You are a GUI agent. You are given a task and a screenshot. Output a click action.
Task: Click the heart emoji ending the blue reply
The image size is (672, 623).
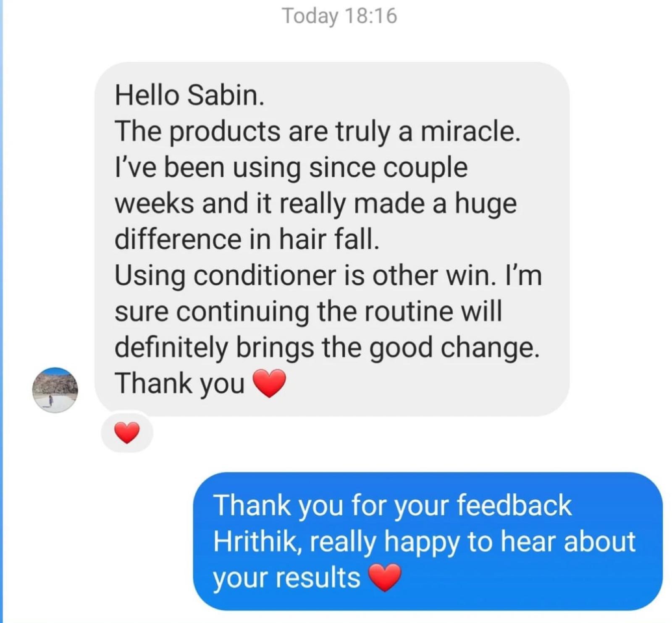pos(385,578)
